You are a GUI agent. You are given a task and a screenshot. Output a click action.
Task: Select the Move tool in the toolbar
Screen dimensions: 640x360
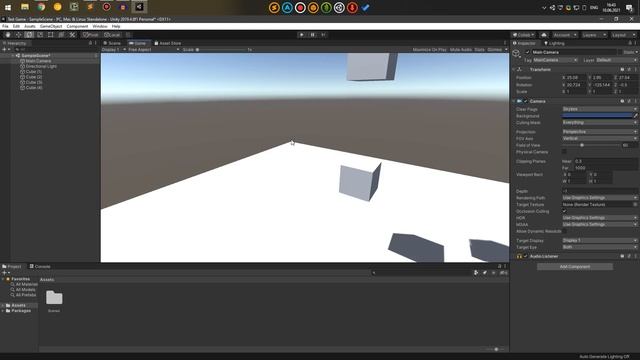click(x=18, y=35)
